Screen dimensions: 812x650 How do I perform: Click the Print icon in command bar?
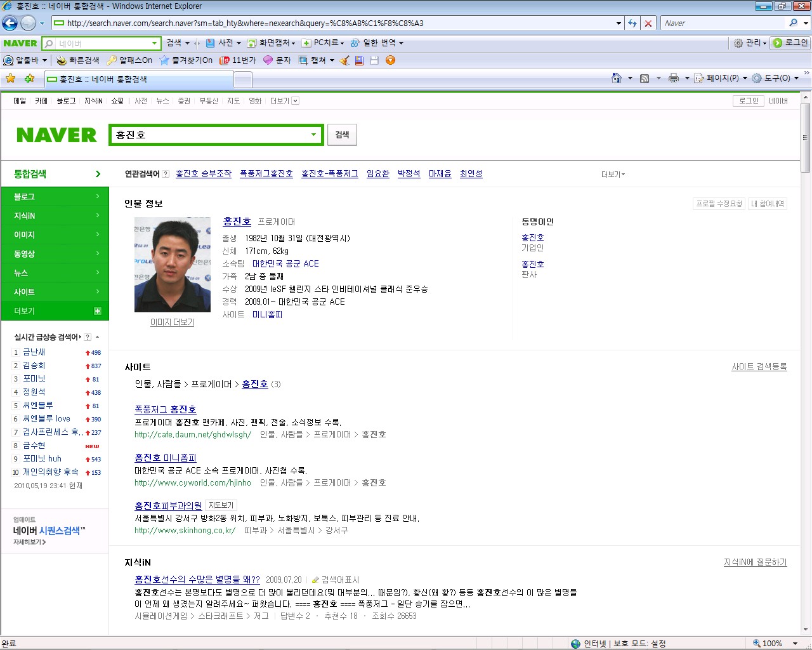pyautogui.click(x=674, y=78)
